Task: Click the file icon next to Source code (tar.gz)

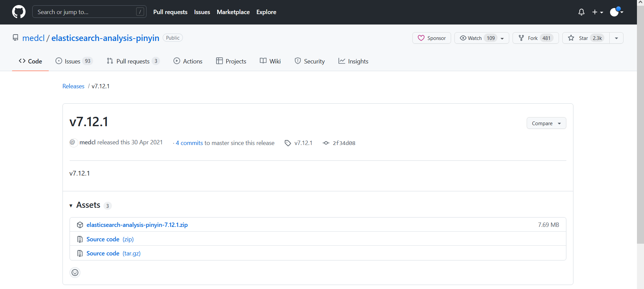Action: pos(80,253)
